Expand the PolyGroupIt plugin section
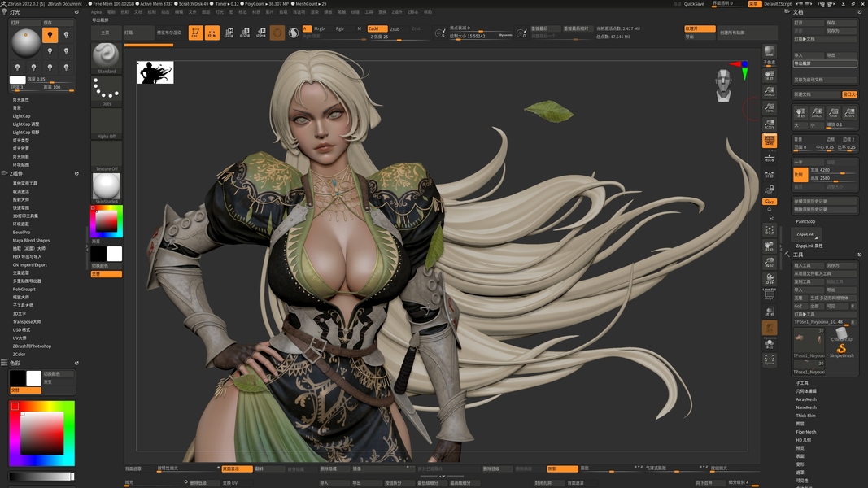Image resolution: width=868 pixels, height=488 pixels. point(24,290)
